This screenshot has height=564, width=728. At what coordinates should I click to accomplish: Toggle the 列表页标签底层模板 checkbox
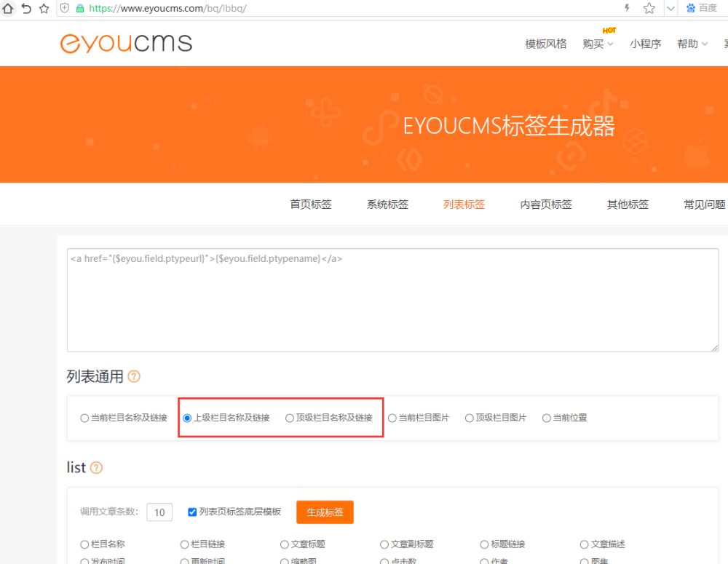[x=192, y=512]
